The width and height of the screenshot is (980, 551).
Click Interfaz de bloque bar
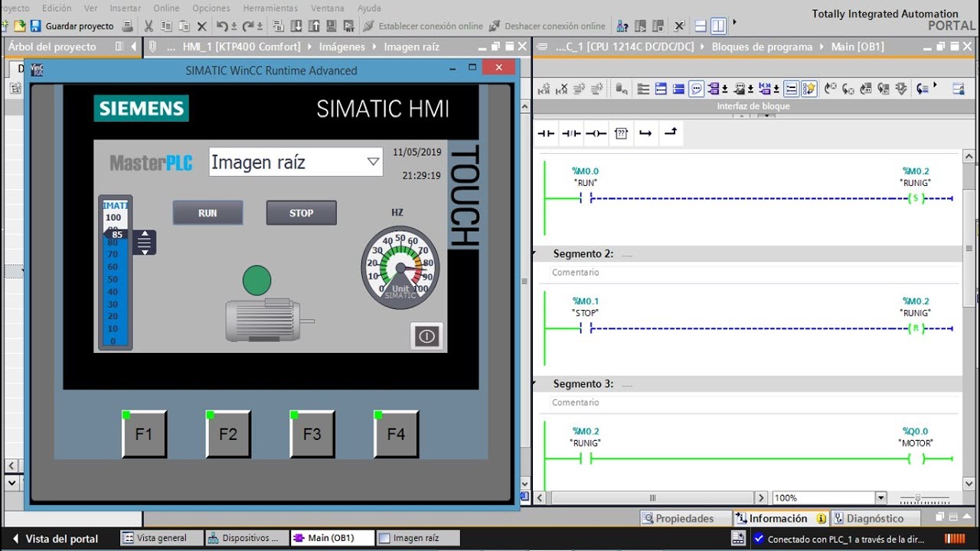click(x=753, y=106)
